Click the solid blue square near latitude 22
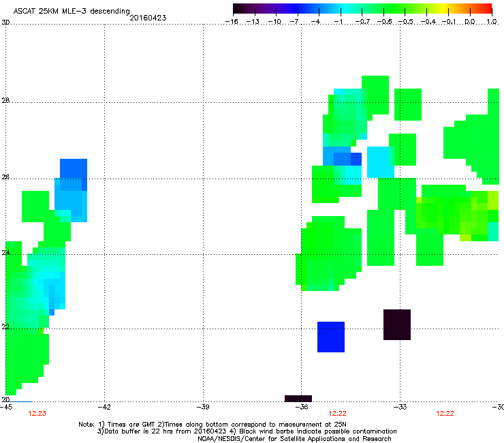This screenshot has height=443, width=504. point(331,337)
